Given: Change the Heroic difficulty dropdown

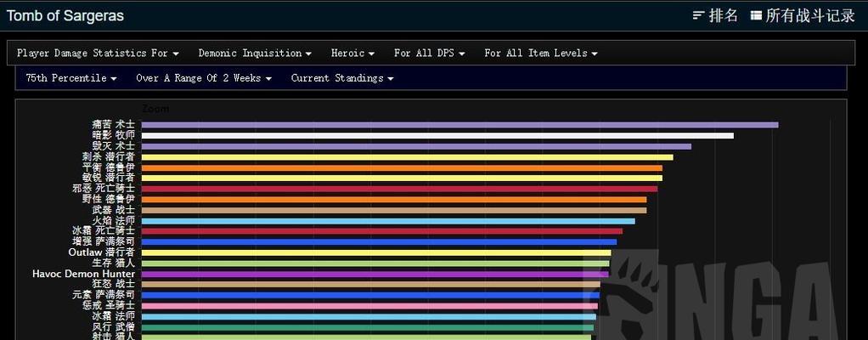Looking at the screenshot, I should [352, 54].
